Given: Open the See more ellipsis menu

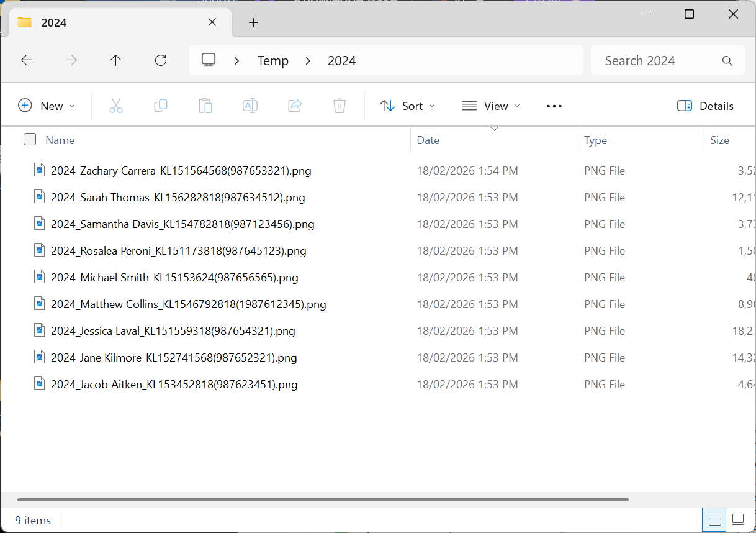Looking at the screenshot, I should click(x=554, y=106).
